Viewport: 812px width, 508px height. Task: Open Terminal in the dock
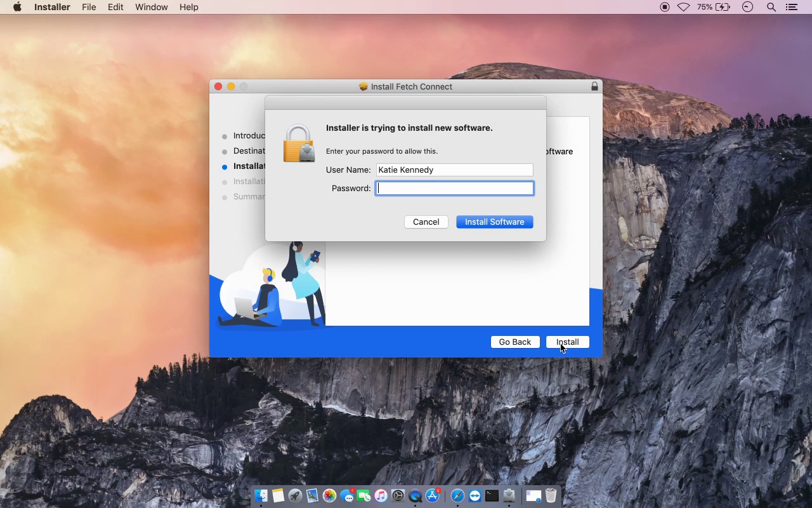coord(492,496)
